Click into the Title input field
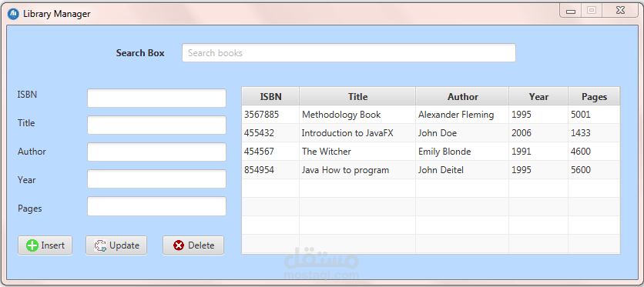Screen dimensions: 644x287 tap(156, 125)
